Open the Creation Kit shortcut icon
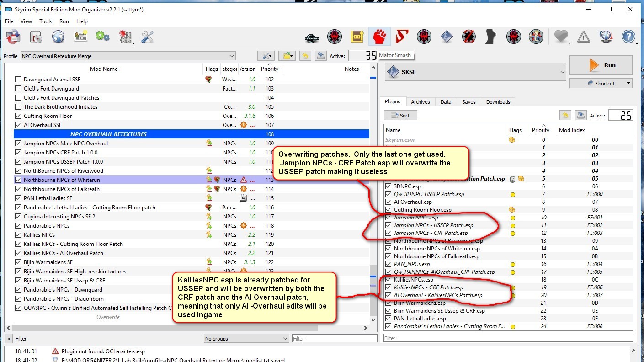 (x=312, y=36)
